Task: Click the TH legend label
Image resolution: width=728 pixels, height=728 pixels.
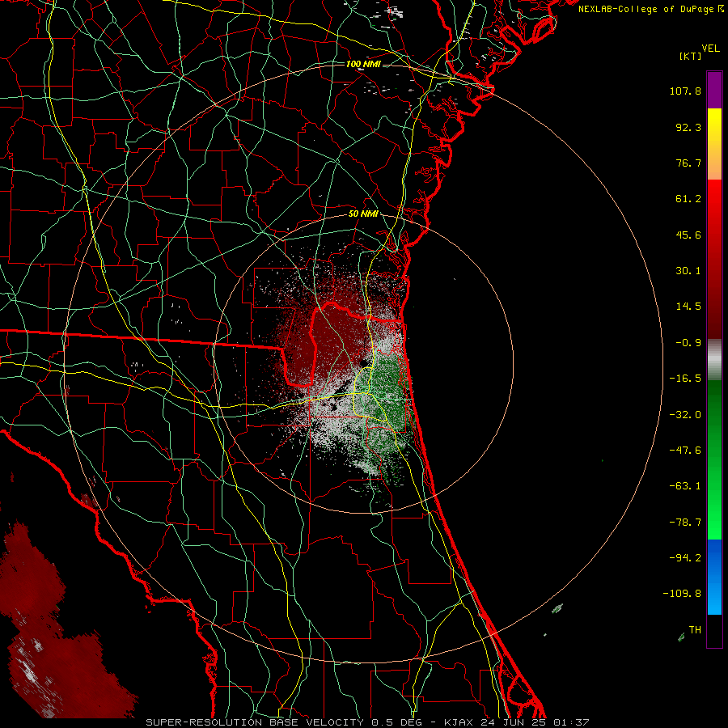Action: click(695, 629)
